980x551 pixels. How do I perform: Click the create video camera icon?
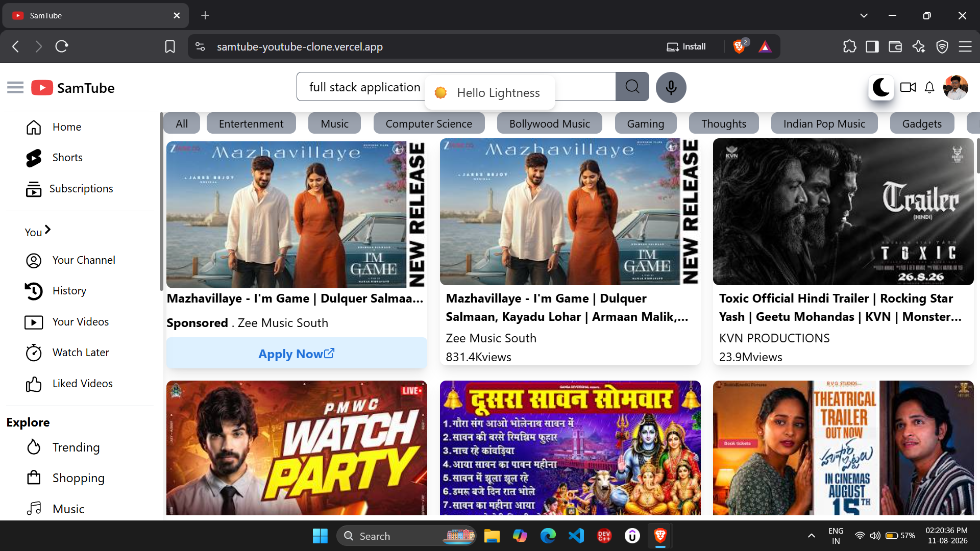click(x=908, y=87)
